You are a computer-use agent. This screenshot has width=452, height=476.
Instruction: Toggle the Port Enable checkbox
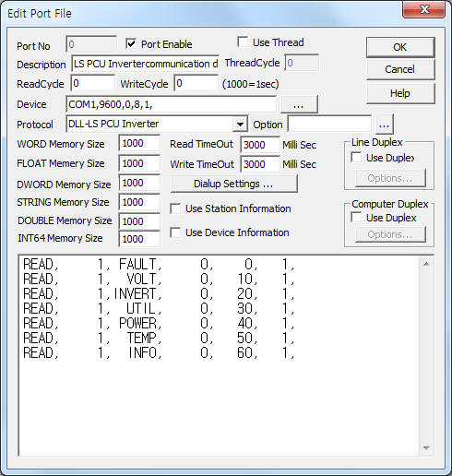click(x=131, y=44)
